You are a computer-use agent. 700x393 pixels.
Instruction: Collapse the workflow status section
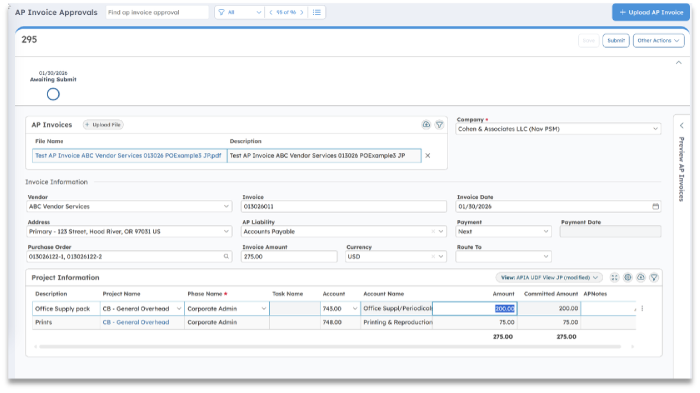tap(679, 63)
